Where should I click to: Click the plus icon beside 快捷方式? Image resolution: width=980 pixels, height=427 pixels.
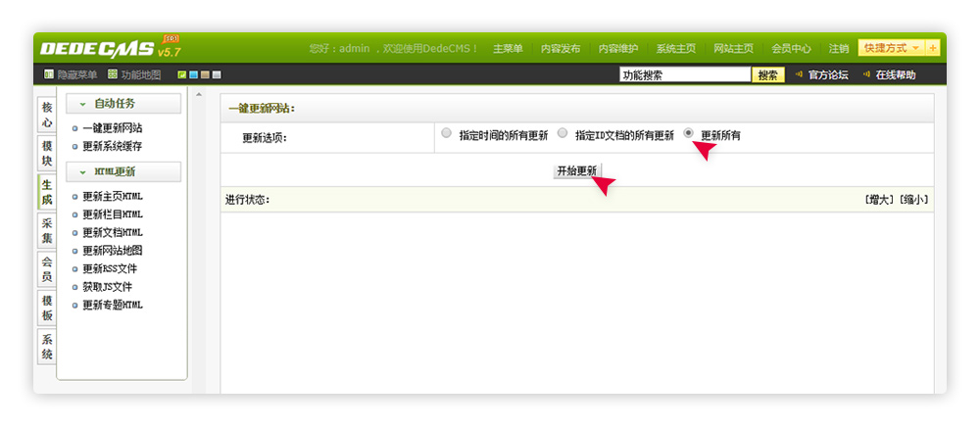pos(932,48)
